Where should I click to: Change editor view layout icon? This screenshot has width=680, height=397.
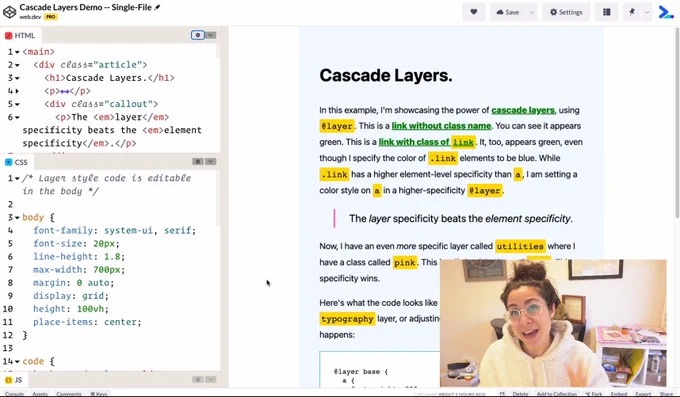(x=607, y=12)
